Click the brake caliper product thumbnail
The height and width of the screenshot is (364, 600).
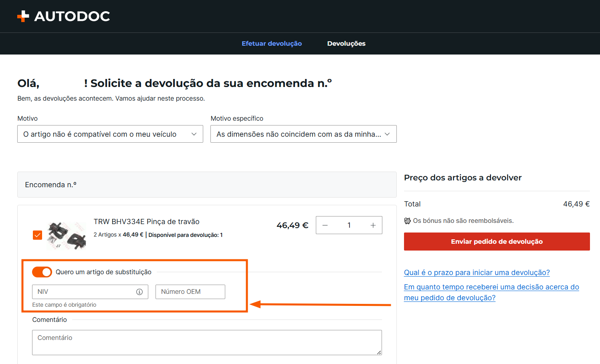pos(67,235)
